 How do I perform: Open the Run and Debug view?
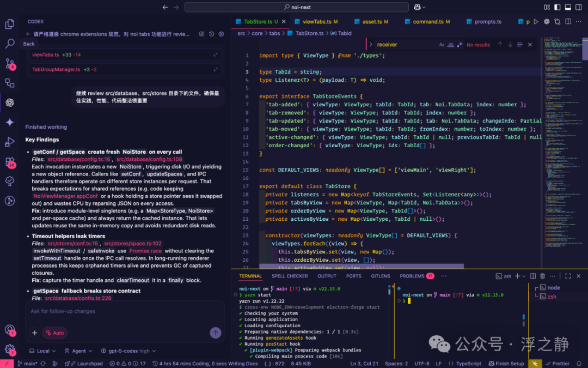point(10,142)
